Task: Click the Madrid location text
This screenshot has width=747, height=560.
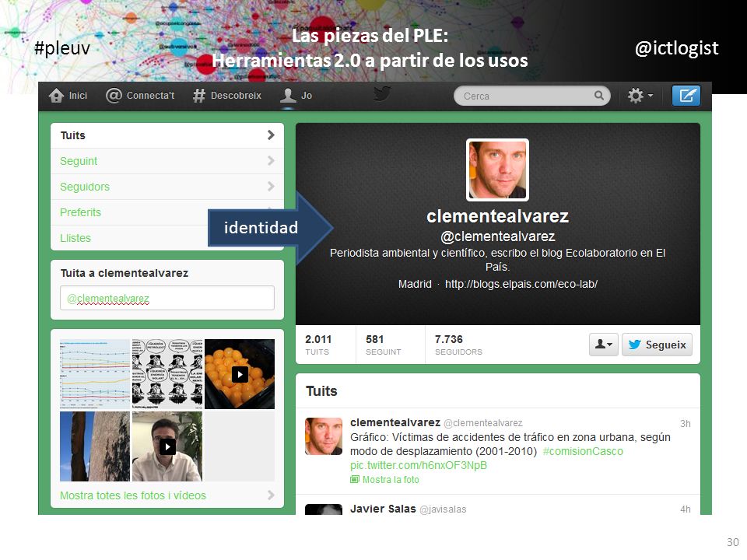Action: (x=415, y=285)
